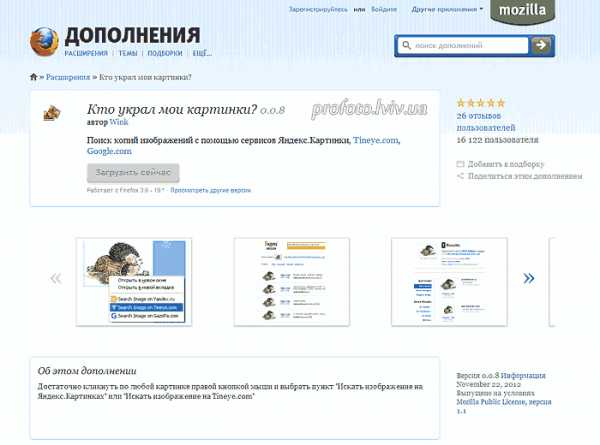Click the Firefox logo icon
Viewport: 600px width, 445px height.
point(44,42)
